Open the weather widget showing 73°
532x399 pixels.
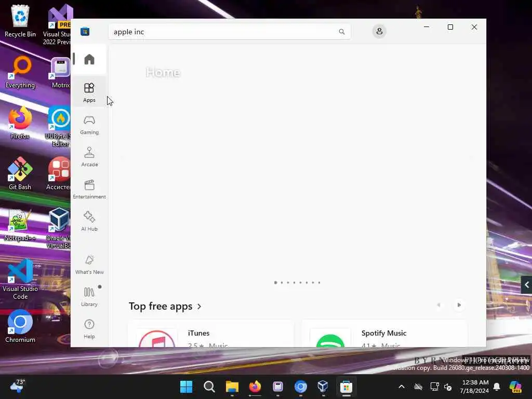(x=18, y=386)
